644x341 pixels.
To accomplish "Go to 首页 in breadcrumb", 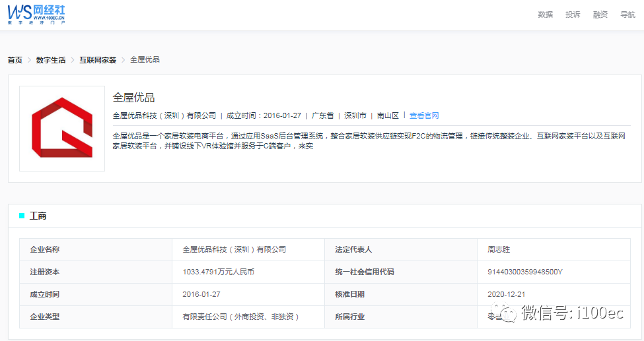I will coord(15,60).
